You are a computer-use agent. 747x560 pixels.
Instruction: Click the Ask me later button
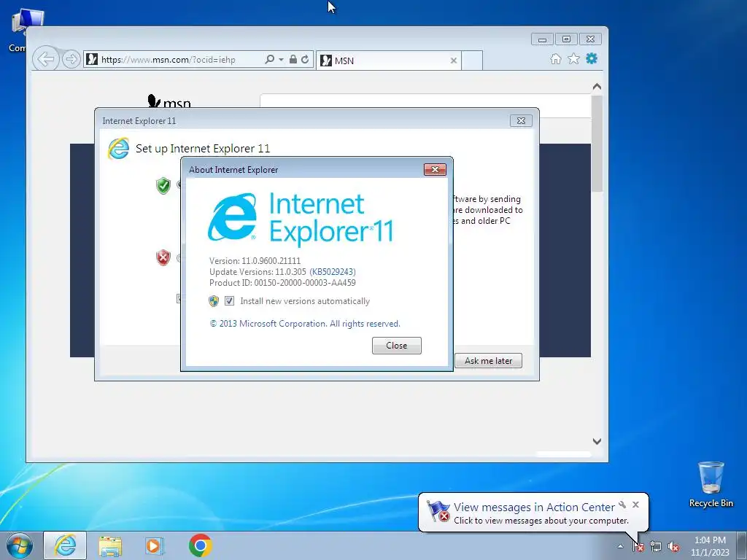click(x=488, y=360)
